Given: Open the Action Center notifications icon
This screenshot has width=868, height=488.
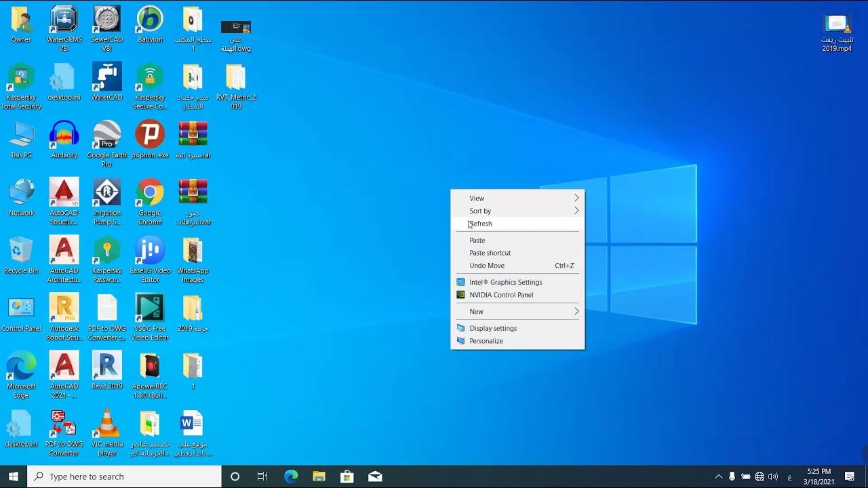Looking at the screenshot, I should click(850, 476).
